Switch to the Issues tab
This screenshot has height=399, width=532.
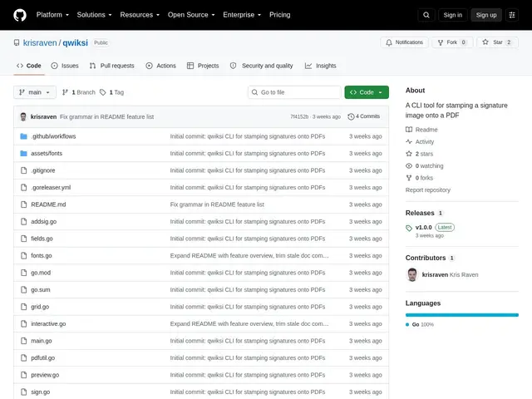click(65, 66)
